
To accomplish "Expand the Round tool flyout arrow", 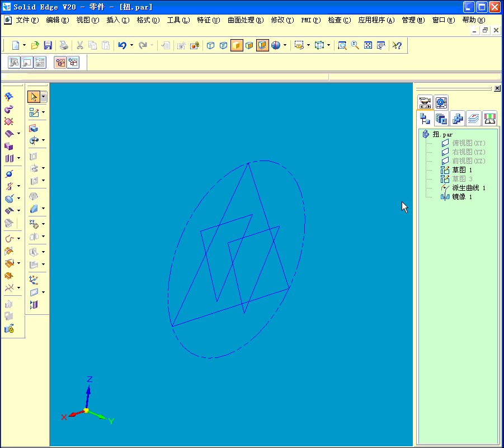I will [44, 209].
